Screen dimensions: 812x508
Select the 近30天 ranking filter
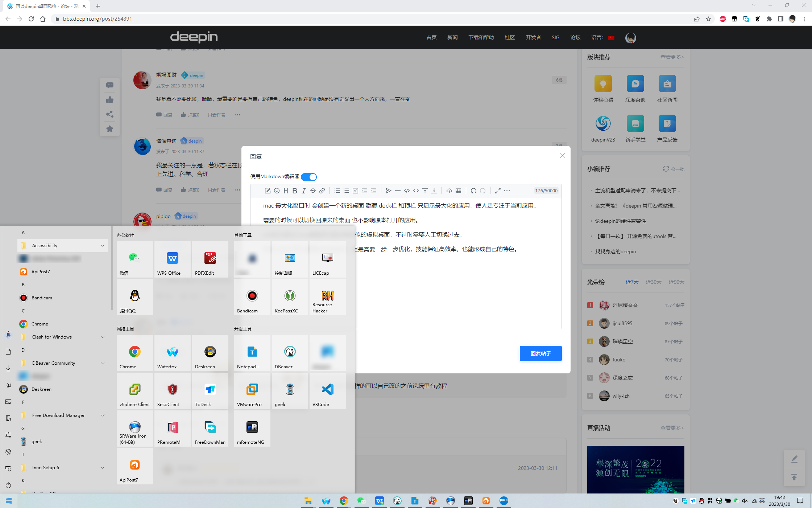[x=653, y=282]
